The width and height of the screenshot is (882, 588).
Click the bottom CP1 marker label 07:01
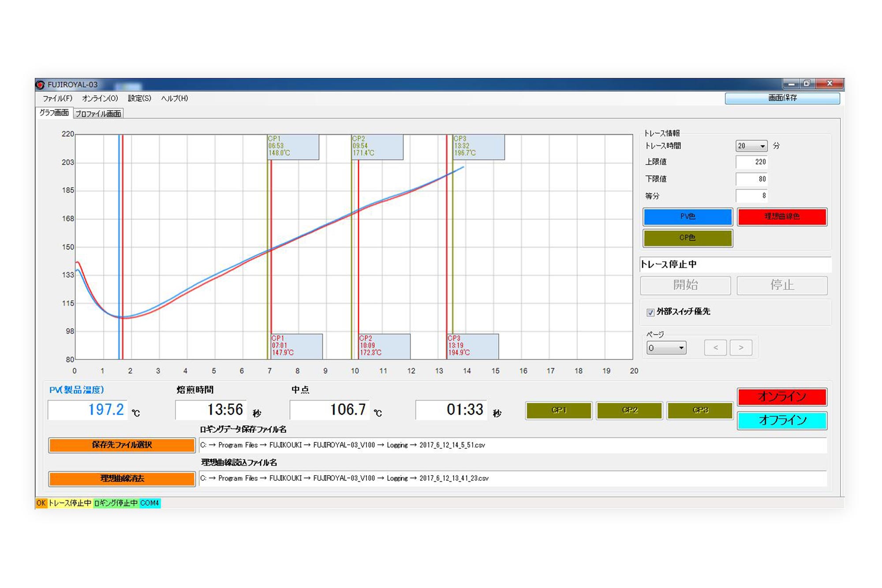click(297, 346)
